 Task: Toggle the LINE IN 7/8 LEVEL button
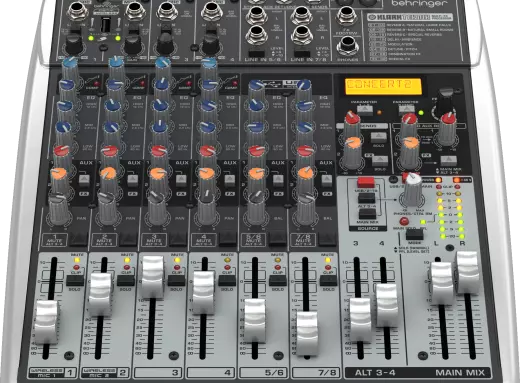pyautogui.click(x=302, y=53)
